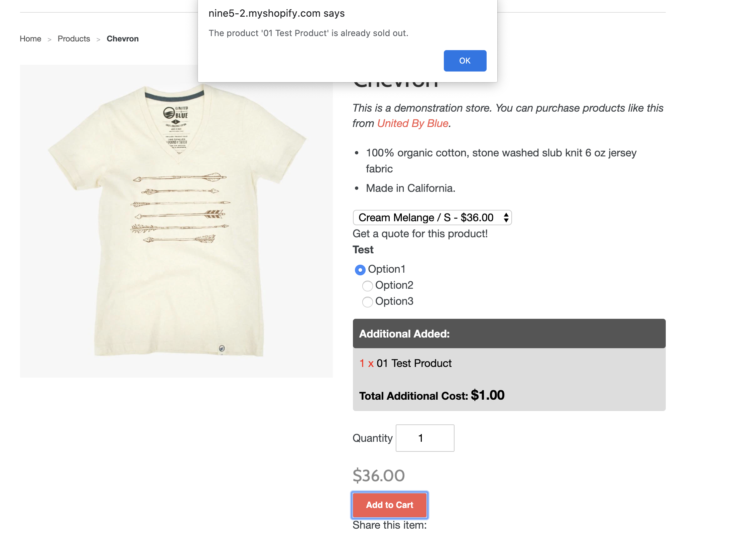Select the Option2 radio button
Image resolution: width=756 pixels, height=534 pixels.
pos(367,286)
